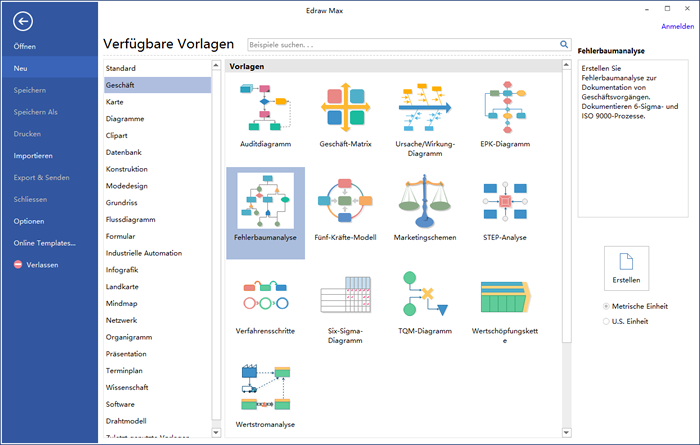Select the Software category
The image size is (700, 445).
(x=157, y=404)
